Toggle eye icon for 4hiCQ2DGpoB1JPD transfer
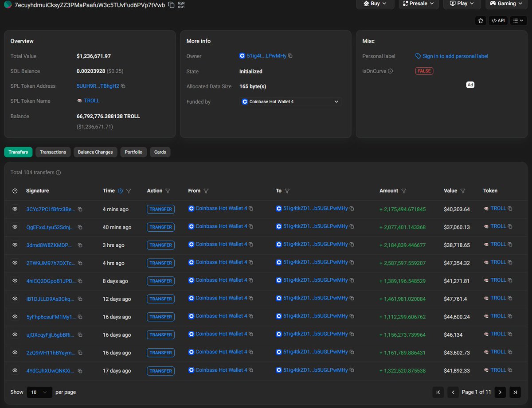The height and width of the screenshot is (408, 532). [x=15, y=280]
